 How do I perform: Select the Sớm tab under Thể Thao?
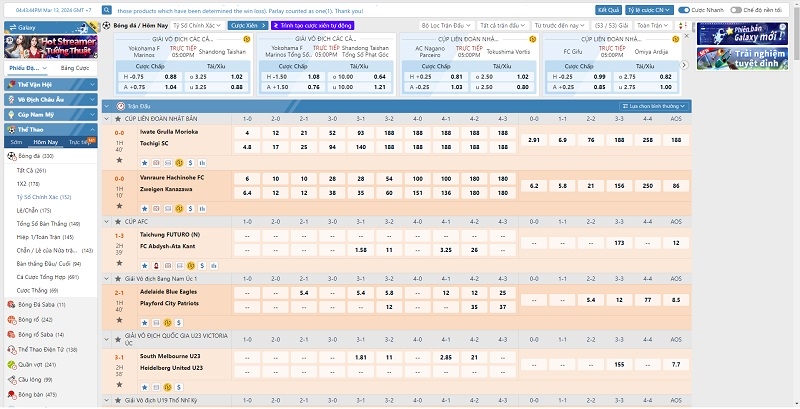(16, 143)
